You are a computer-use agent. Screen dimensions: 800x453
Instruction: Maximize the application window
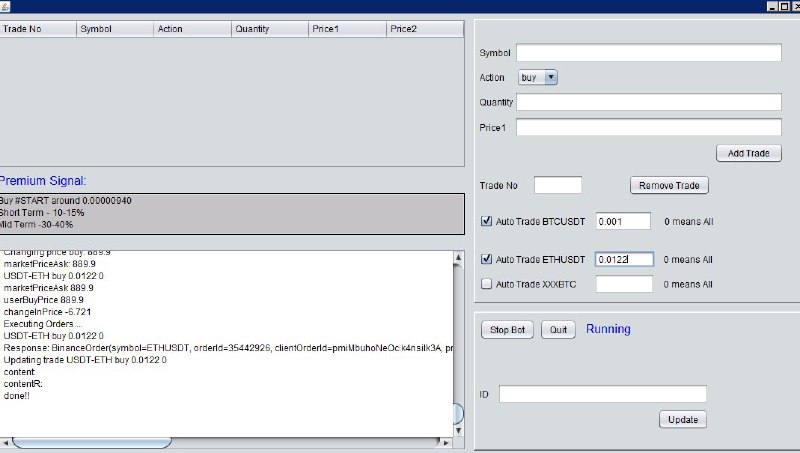pos(784,7)
